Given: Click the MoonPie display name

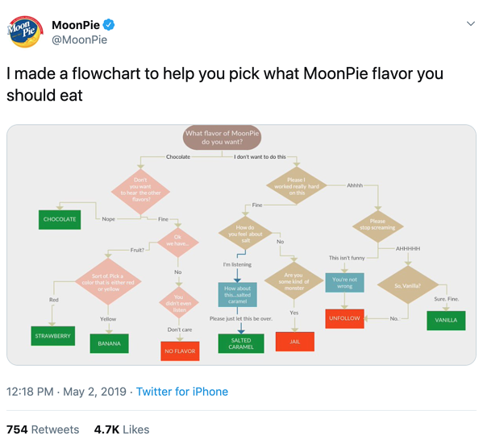Looking at the screenshot, I should pyautogui.click(x=76, y=25).
